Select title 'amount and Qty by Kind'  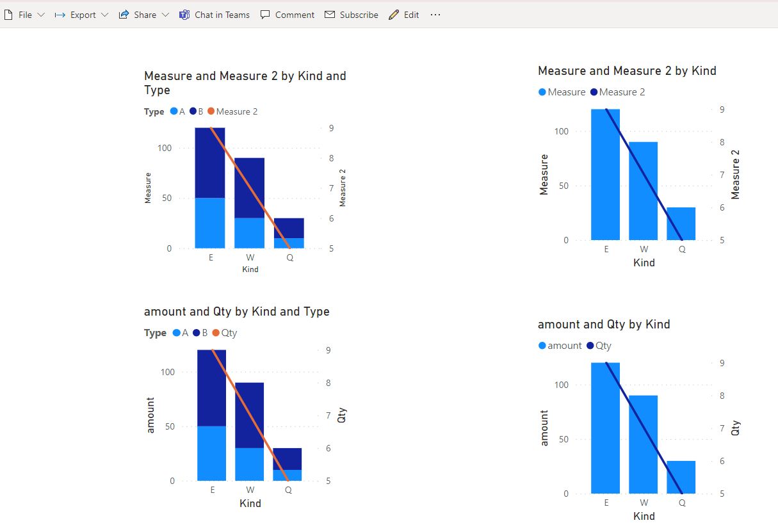coord(604,325)
